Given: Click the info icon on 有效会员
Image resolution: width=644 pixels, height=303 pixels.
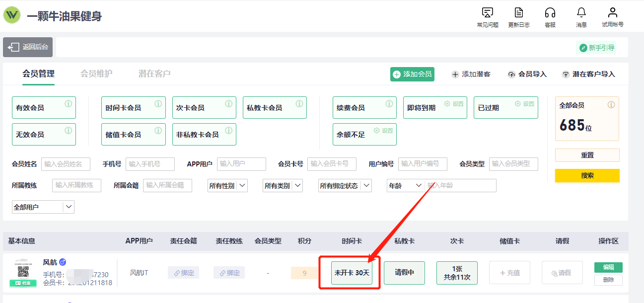Looking at the screenshot, I should tap(69, 104).
